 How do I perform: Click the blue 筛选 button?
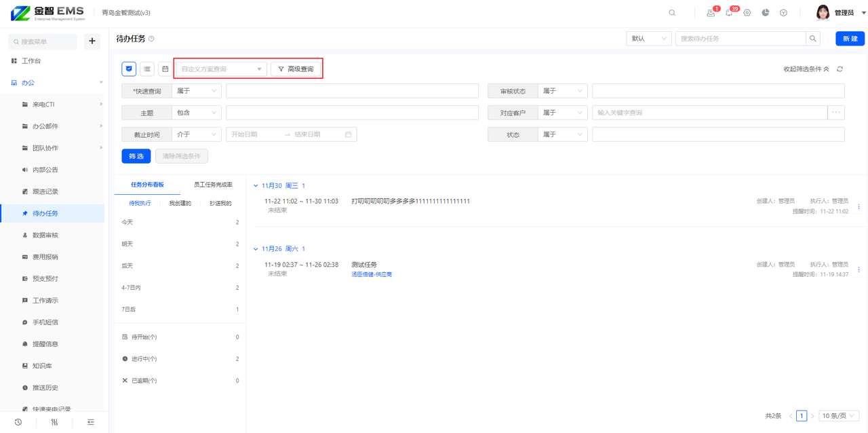click(136, 156)
